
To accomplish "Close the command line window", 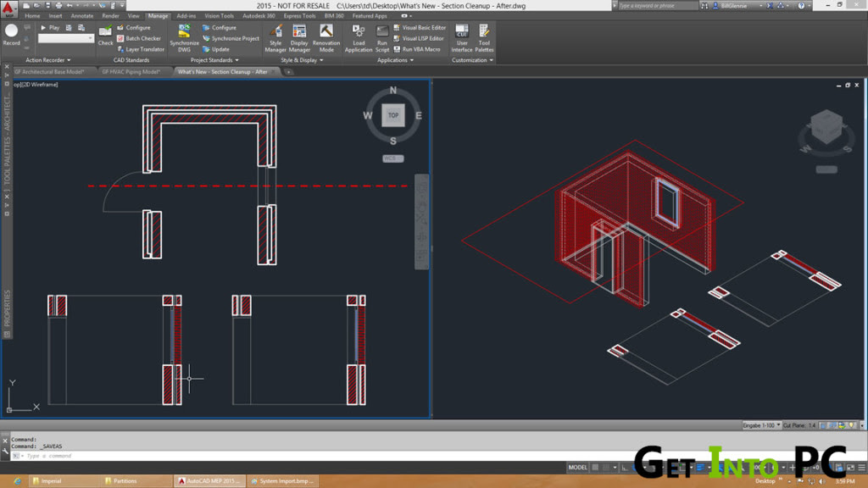I will point(5,441).
